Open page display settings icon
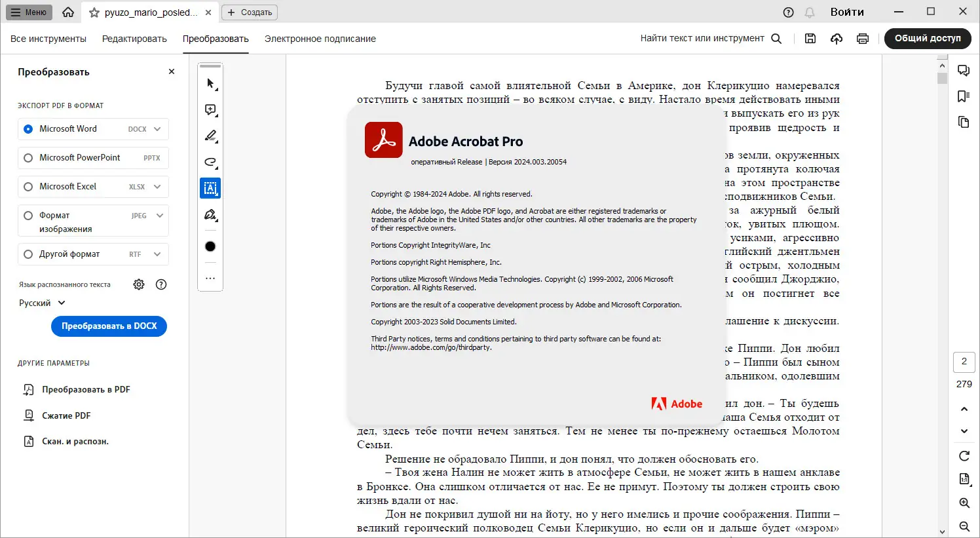The image size is (980, 538). pos(964,479)
